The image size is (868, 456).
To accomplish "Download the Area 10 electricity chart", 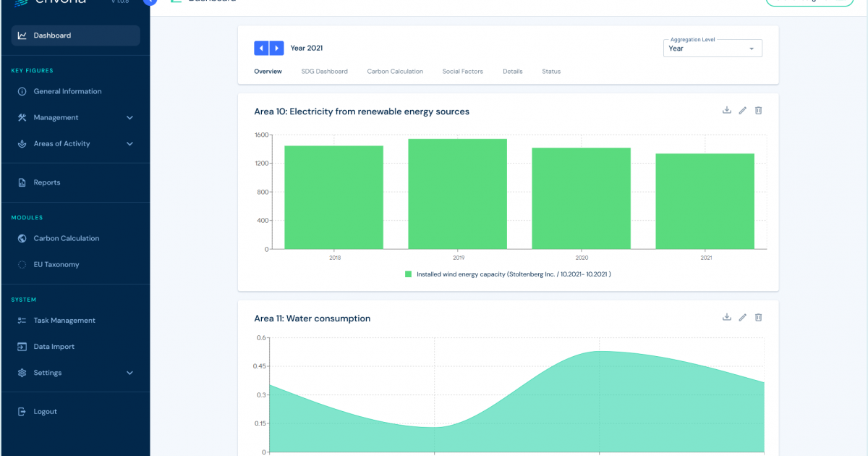I will tap(727, 111).
